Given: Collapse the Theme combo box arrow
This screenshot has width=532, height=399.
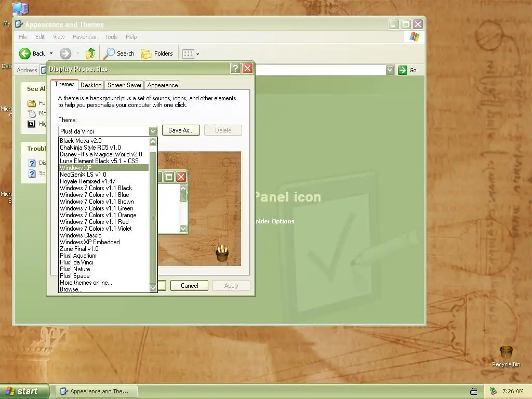Looking at the screenshot, I should coord(153,131).
